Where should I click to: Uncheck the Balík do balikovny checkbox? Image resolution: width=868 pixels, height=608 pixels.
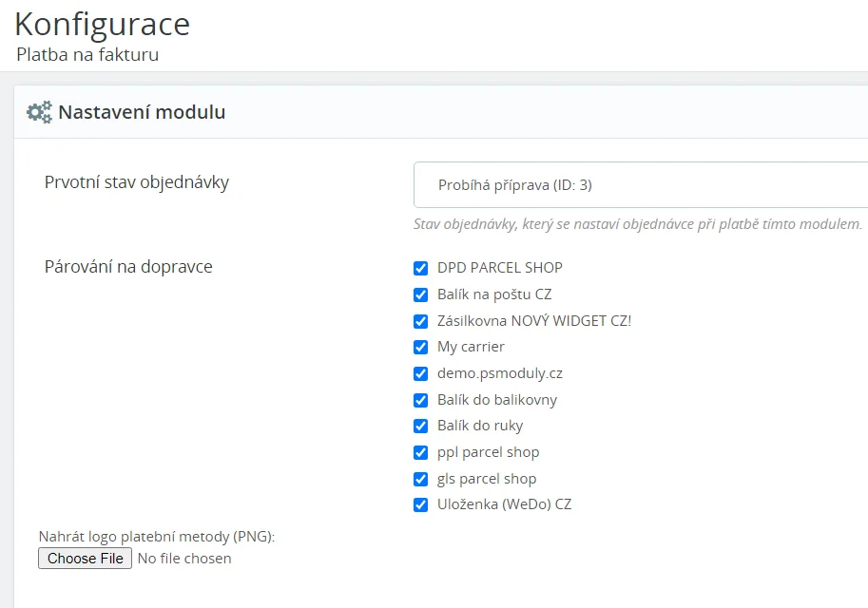(x=420, y=400)
